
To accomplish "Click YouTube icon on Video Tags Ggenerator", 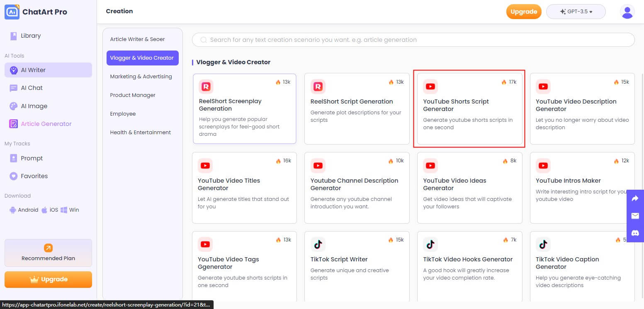I will pos(205,244).
